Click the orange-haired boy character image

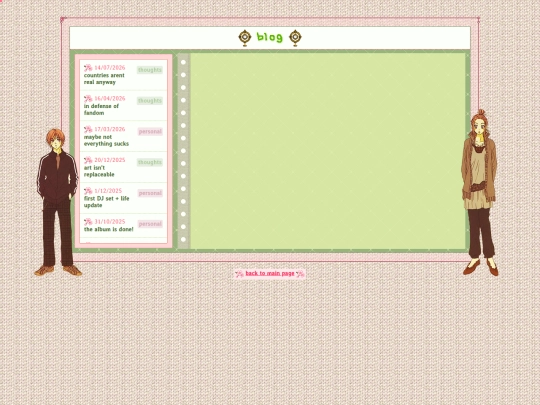click(x=58, y=202)
